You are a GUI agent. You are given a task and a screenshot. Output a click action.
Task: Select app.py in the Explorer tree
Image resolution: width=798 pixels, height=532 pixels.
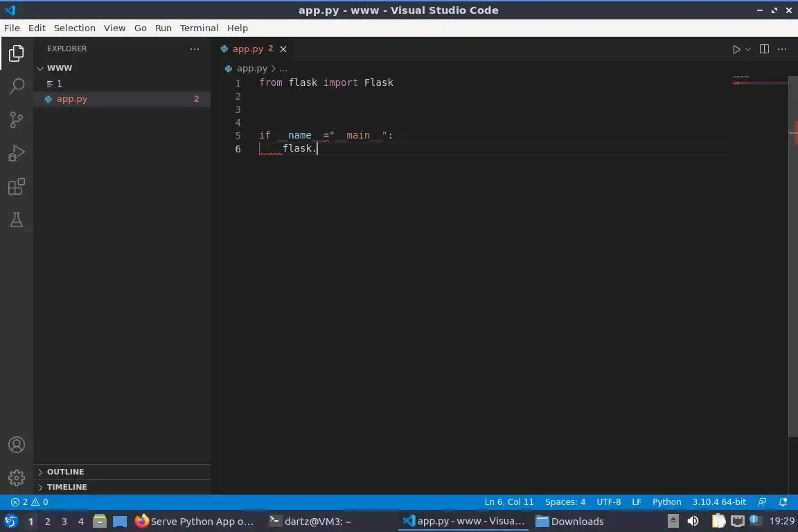tap(122, 99)
